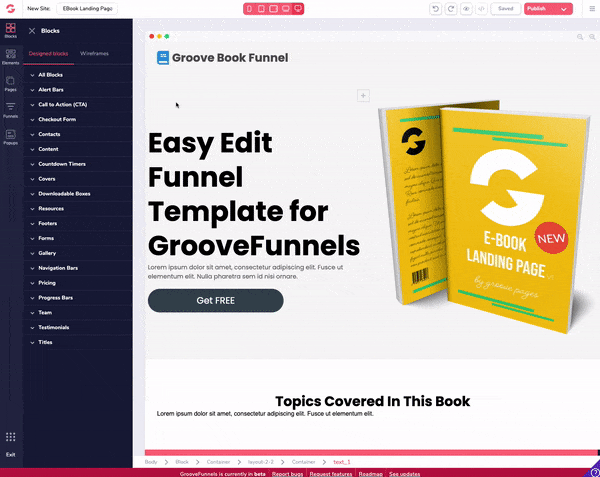Expand the Navigation Bars category
The image size is (600, 477).
pos(78,268)
